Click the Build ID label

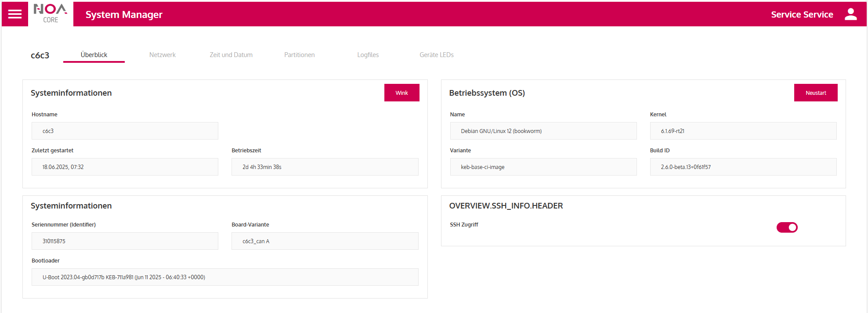coord(660,150)
